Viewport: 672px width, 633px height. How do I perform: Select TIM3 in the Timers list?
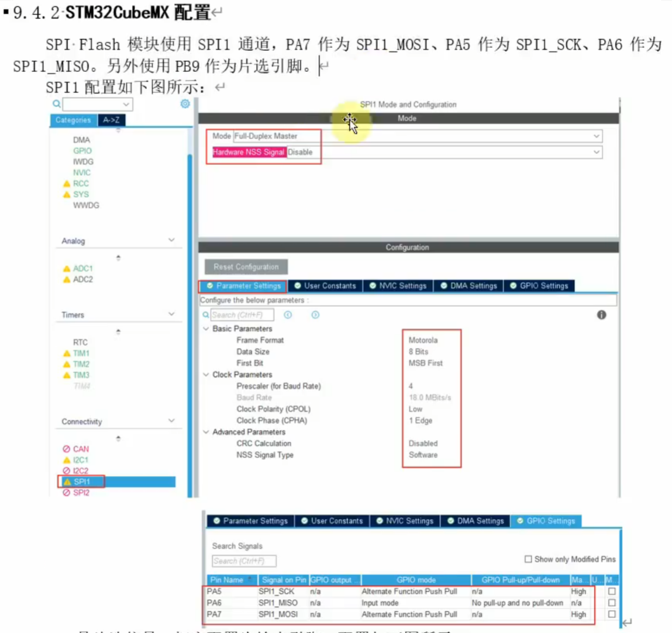[x=81, y=375]
